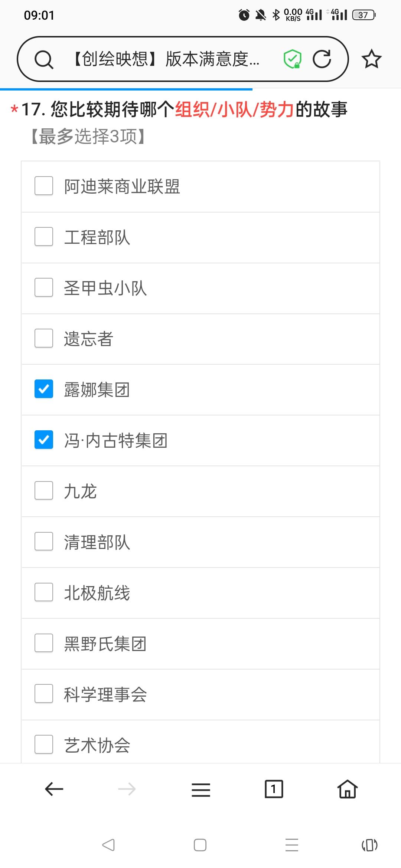
Task: Open Android recent apps button
Action: click(x=292, y=845)
